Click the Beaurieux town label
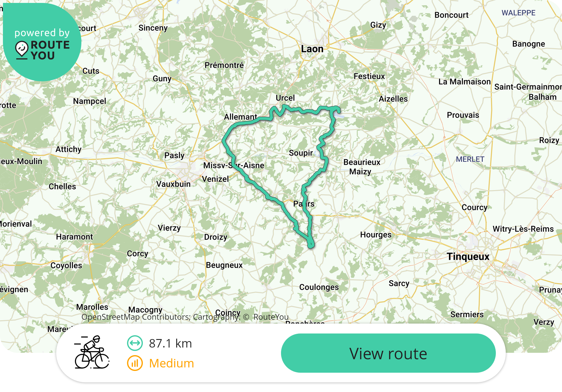Screen dimensions: 562x392 [362, 162]
